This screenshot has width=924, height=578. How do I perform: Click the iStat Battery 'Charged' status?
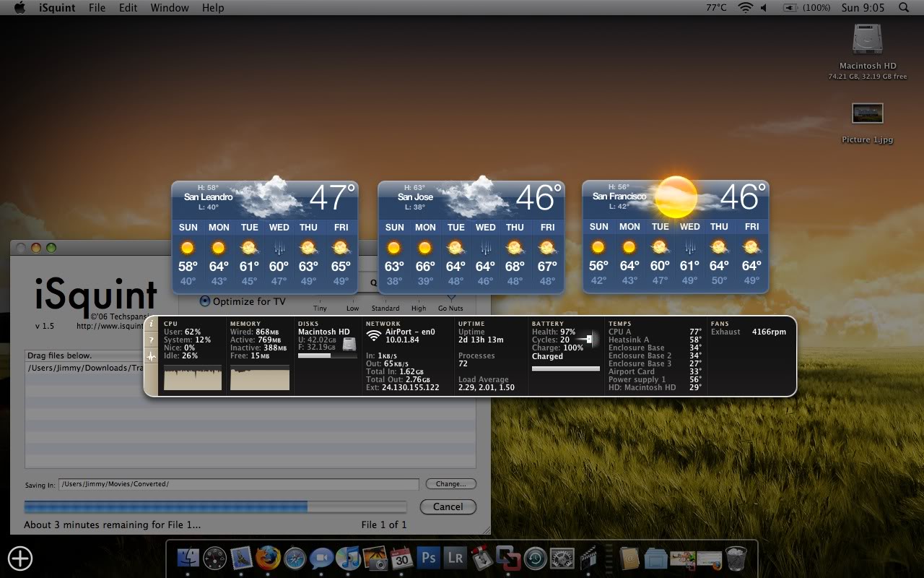click(x=547, y=356)
